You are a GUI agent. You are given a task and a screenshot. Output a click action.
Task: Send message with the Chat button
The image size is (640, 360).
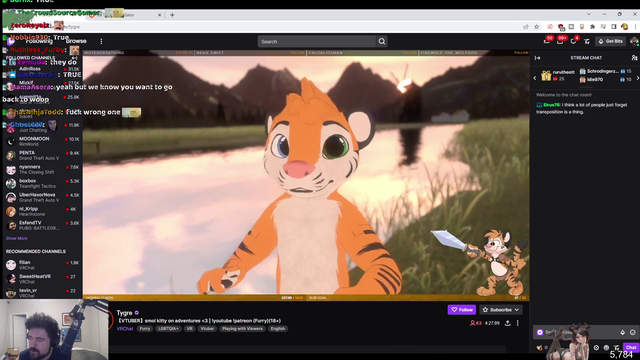click(x=631, y=348)
